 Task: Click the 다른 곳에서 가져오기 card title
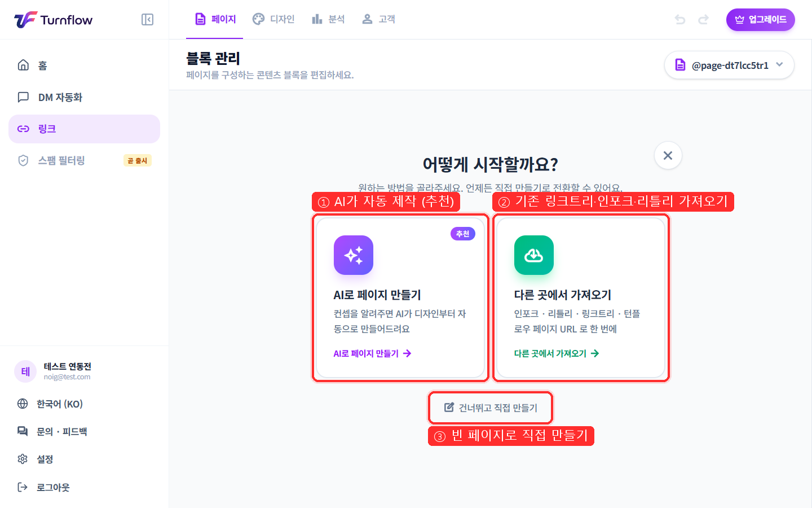pos(563,295)
